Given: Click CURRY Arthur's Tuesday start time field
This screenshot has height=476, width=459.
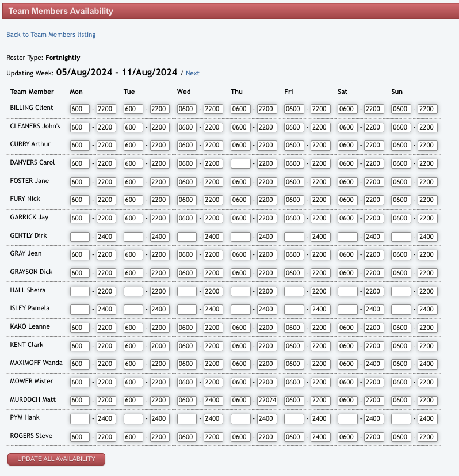Looking at the screenshot, I should pos(133,145).
